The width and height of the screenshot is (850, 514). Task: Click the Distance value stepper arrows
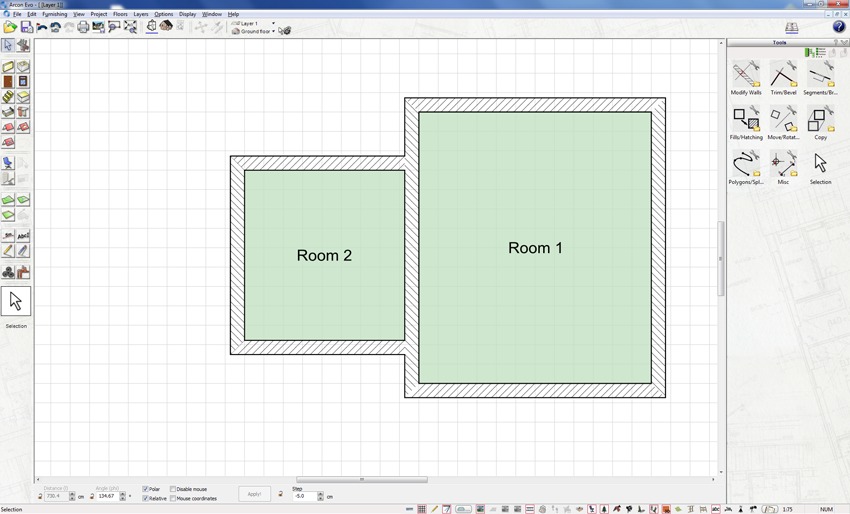tap(72, 496)
